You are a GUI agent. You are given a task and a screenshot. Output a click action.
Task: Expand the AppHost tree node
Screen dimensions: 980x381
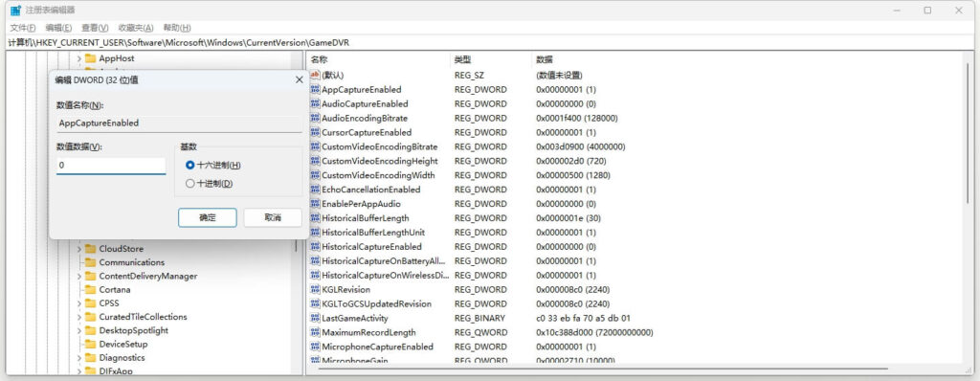78,58
